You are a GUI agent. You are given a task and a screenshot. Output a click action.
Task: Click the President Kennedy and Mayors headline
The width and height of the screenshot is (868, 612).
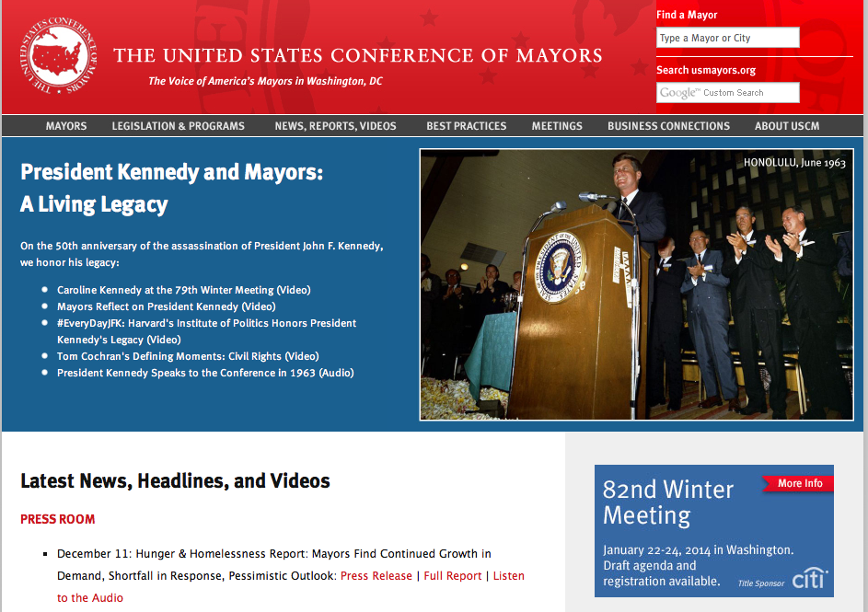click(x=171, y=188)
